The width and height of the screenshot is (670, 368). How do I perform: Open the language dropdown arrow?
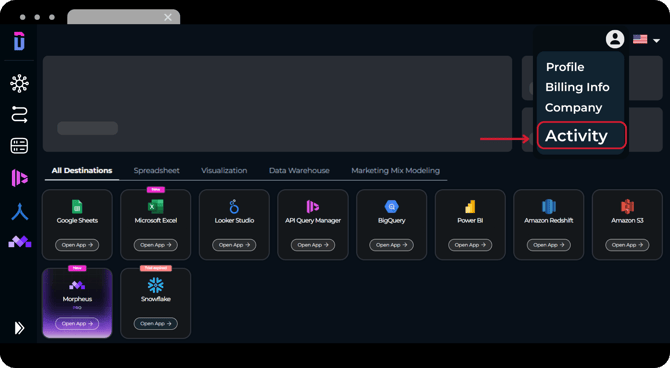[x=656, y=41]
